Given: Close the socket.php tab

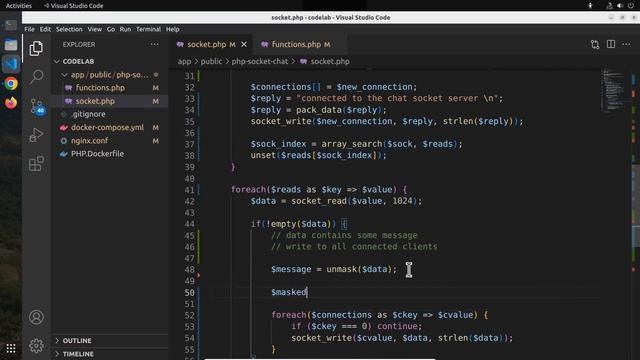Looking at the screenshot, I should click(x=244, y=44).
